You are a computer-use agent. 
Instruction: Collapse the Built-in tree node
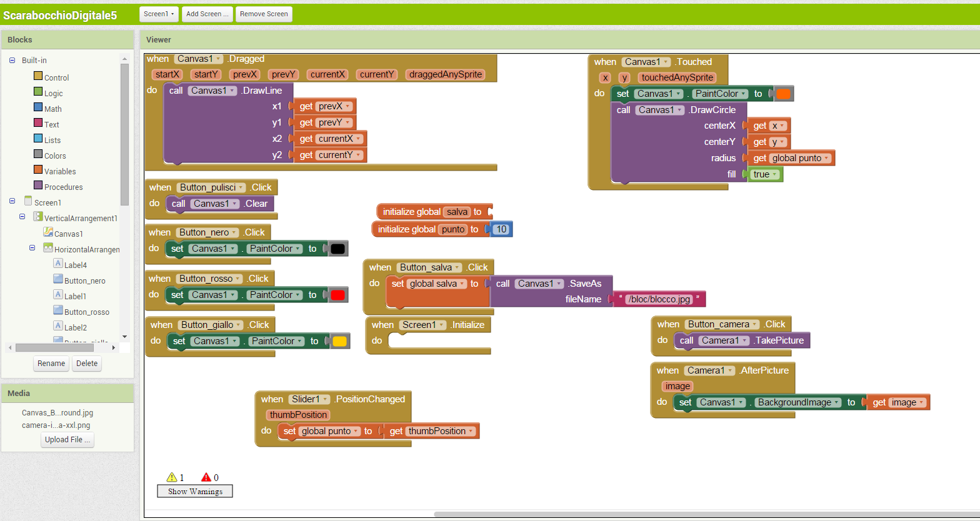(x=12, y=61)
